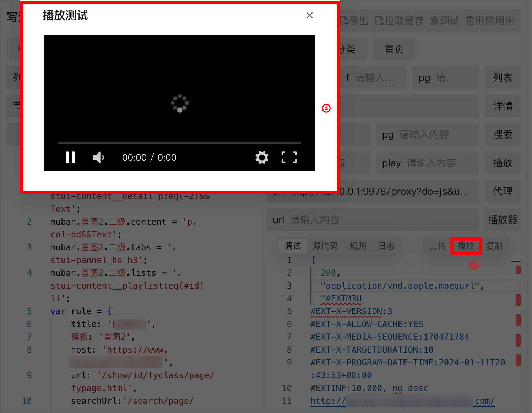This screenshot has height=413, width=532.
Task: Click the 'application/vnd.apple.mpegurl' line
Action: point(402,286)
